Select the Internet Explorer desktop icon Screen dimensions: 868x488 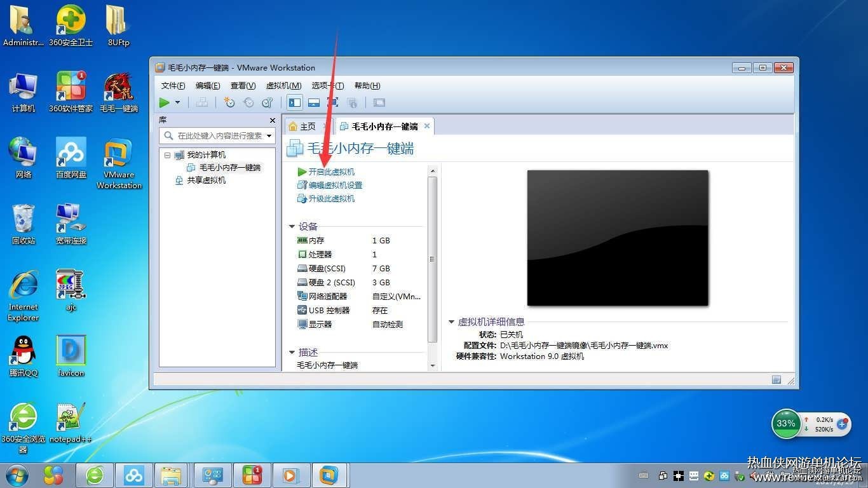(x=24, y=296)
